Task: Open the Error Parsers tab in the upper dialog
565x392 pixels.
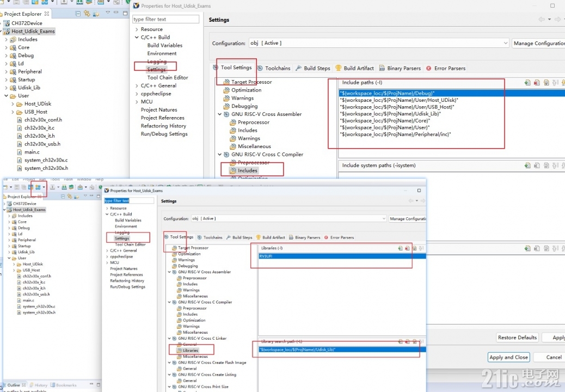Action: (x=446, y=68)
